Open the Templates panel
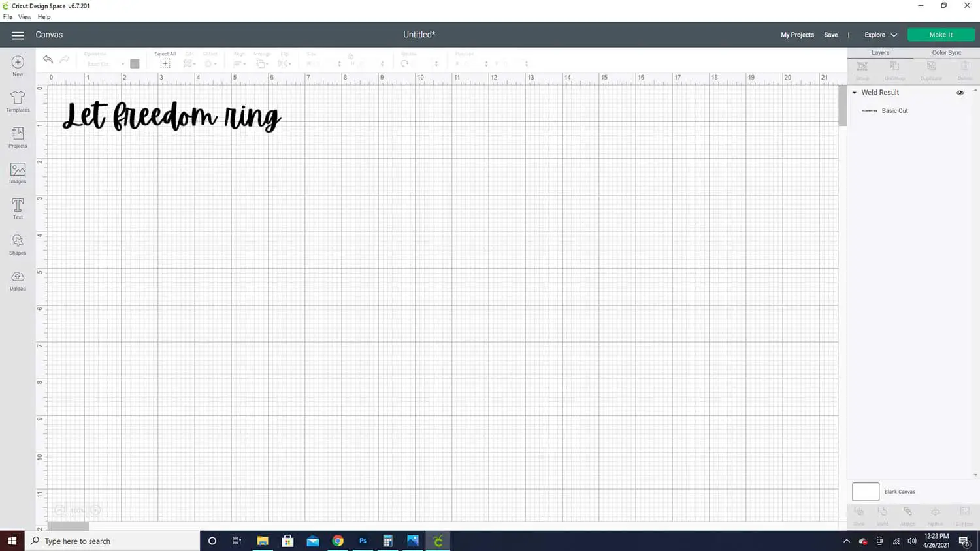This screenshot has width=980, height=551. (18, 101)
